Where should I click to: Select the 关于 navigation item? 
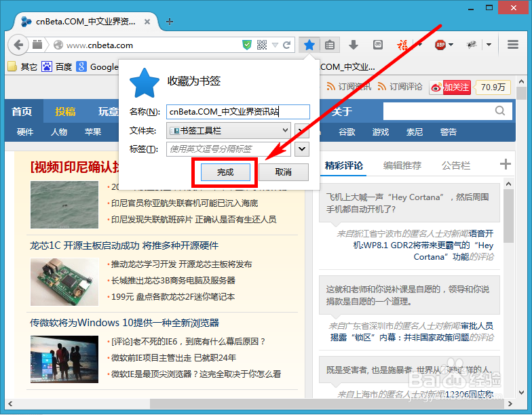point(342,111)
